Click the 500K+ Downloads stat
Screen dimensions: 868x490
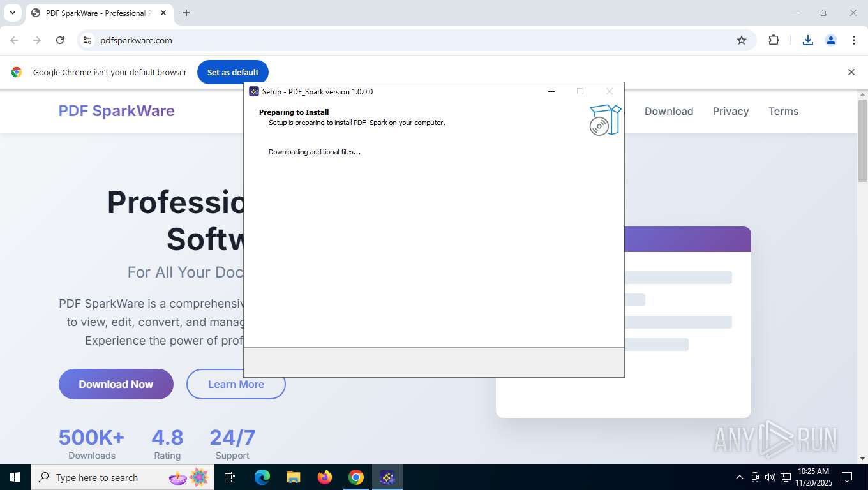[x=92, y=444]
